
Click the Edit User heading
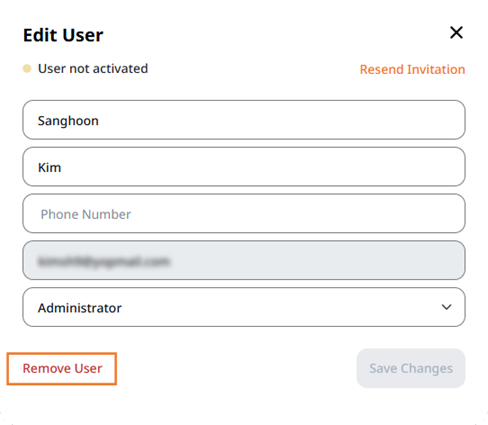63,35
